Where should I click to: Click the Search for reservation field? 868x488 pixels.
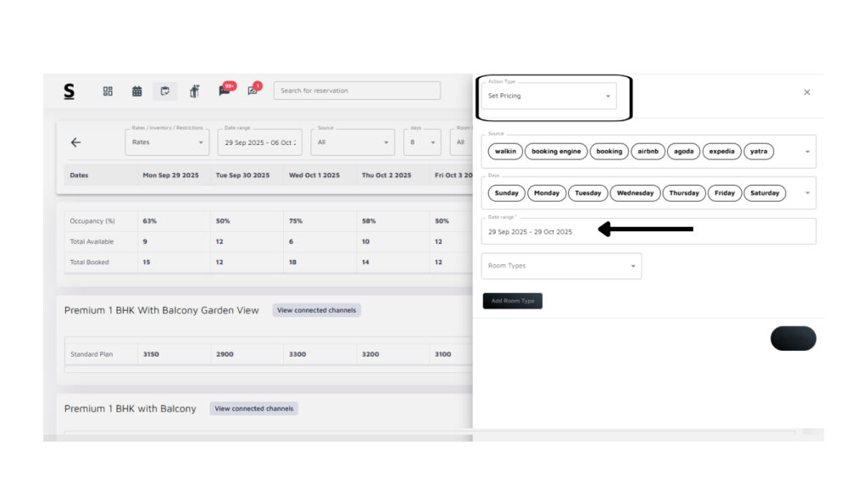click(x=356, y=91)
